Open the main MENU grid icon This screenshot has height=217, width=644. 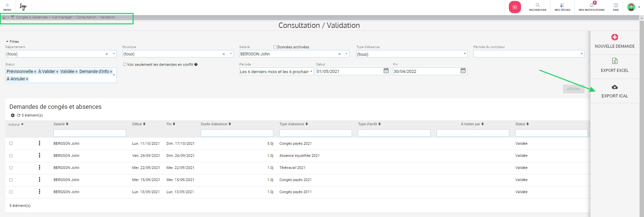tap(7, 7)
